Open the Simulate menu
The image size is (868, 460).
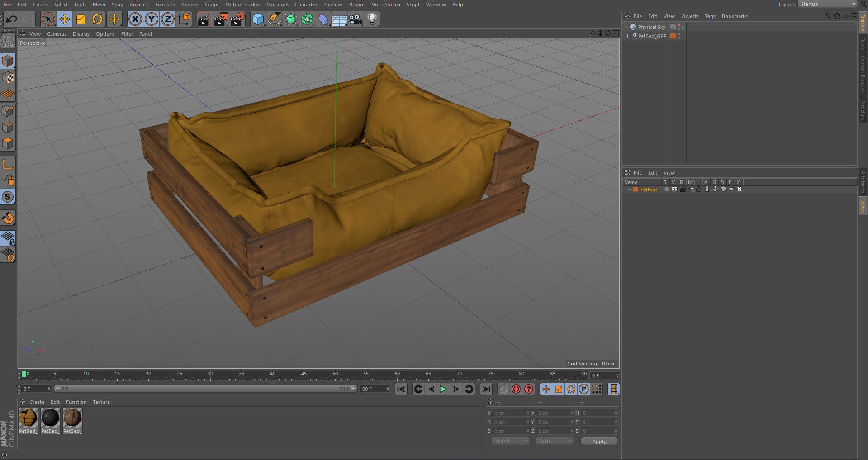click(165, 5)
